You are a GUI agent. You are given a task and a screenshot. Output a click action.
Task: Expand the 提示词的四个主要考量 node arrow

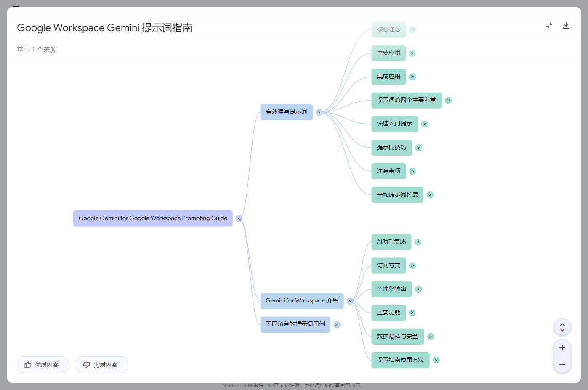[x=448, y=100]
